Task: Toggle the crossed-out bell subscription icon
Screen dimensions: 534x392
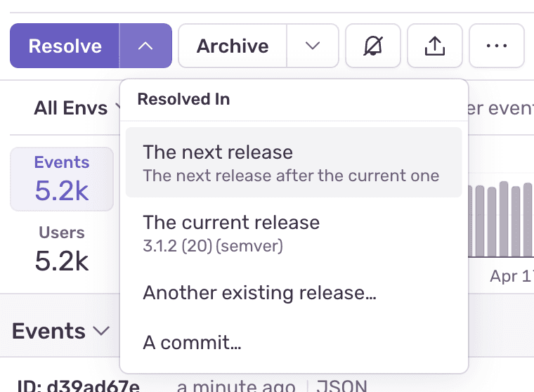Action: point(373,46)
